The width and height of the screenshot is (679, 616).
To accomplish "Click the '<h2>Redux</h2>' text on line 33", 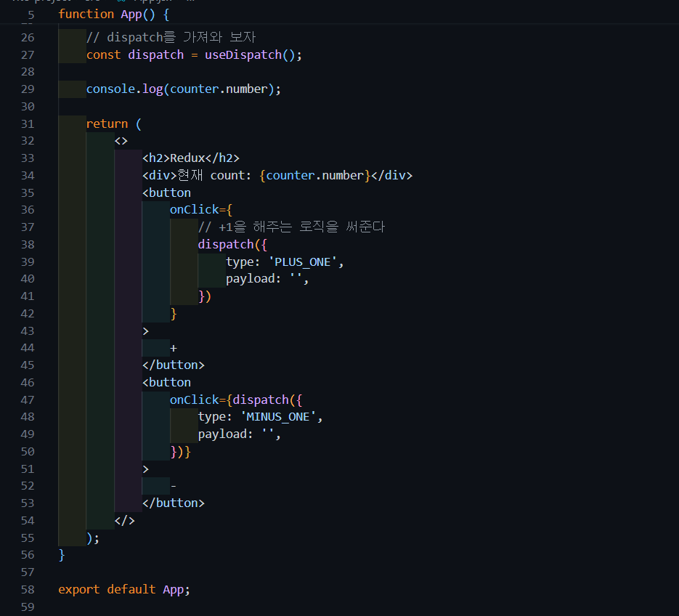I will pyautogui.click(x=191, y=158).
